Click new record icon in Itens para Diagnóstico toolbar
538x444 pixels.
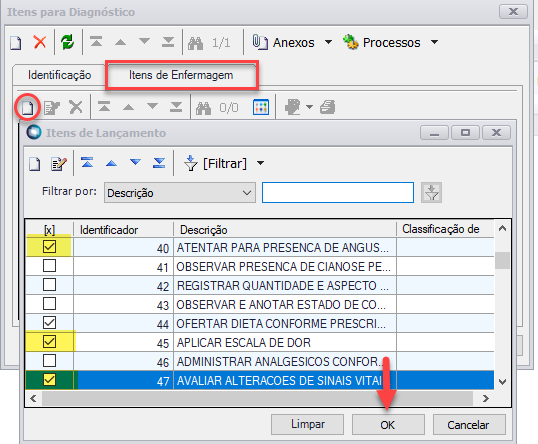pyautogui.click(x=15, y=43)
